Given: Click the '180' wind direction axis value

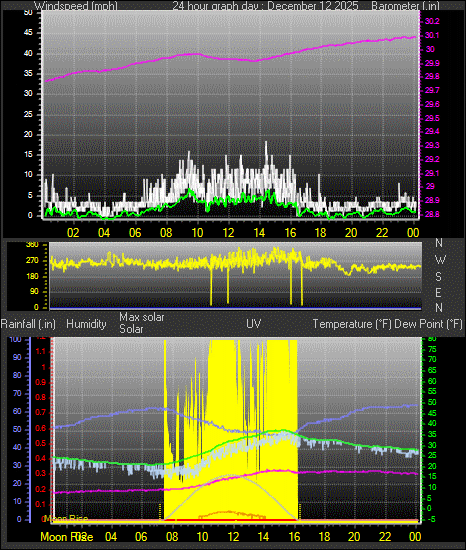Looking at the screenshot, I should 32,276.
